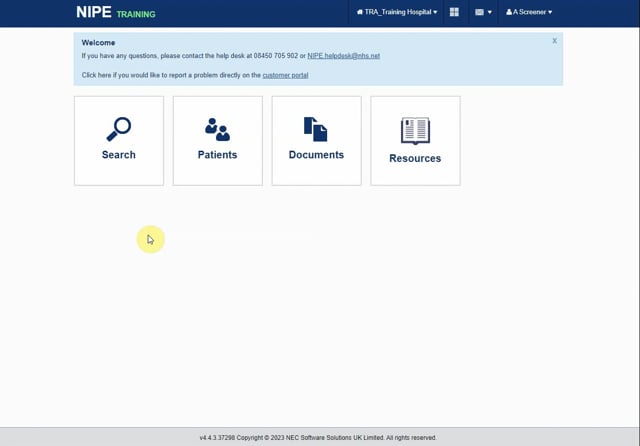This screenshot has width=640, height=446.
Task: Open the A Screener user menu
Action: (x=529, y=12)
